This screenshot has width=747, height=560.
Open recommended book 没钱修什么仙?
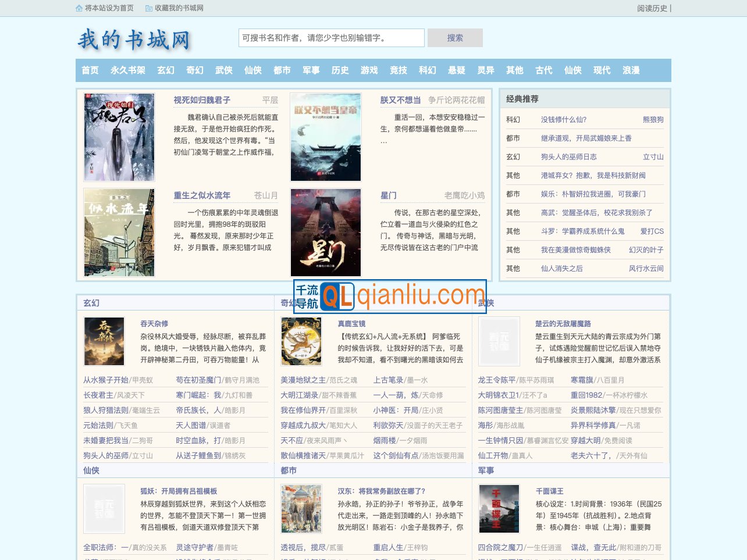pos(564,120)
